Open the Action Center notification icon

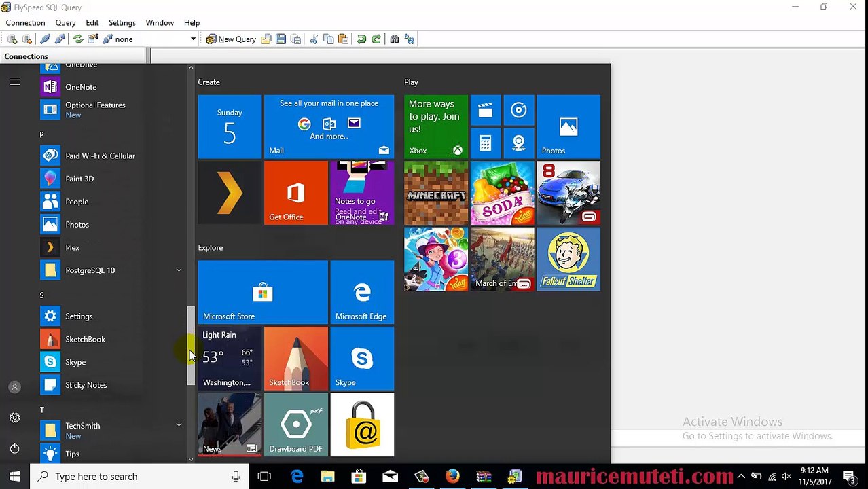click(x=849, y=477)
